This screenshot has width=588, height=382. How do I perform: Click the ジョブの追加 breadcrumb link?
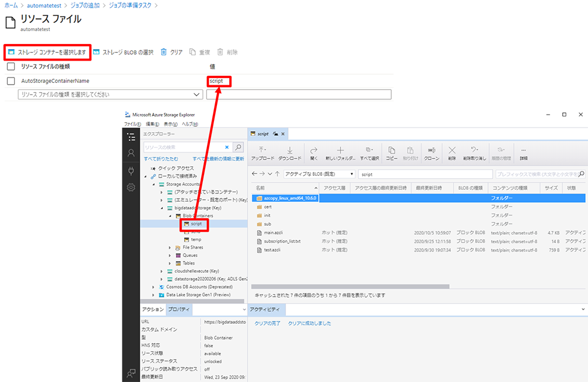coord(85,5)
